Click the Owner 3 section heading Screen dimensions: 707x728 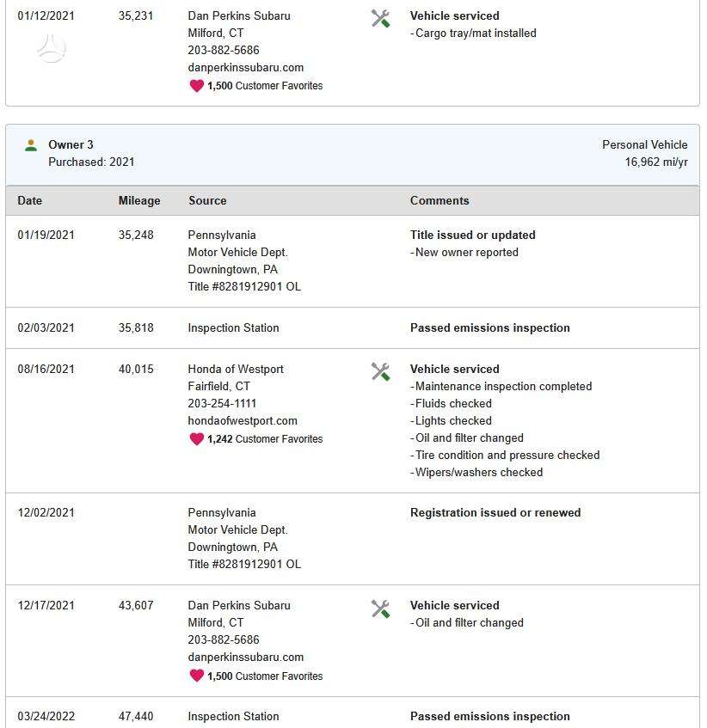click(71, 145)
